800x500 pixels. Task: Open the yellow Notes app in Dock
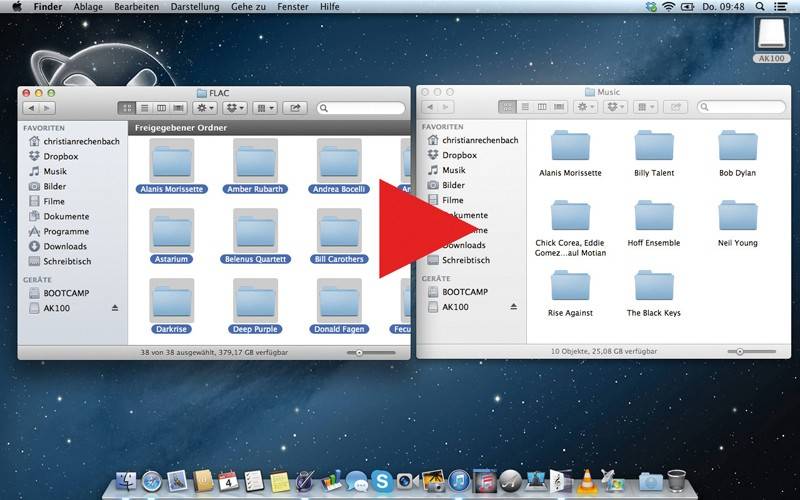click(x=280, y=482)
